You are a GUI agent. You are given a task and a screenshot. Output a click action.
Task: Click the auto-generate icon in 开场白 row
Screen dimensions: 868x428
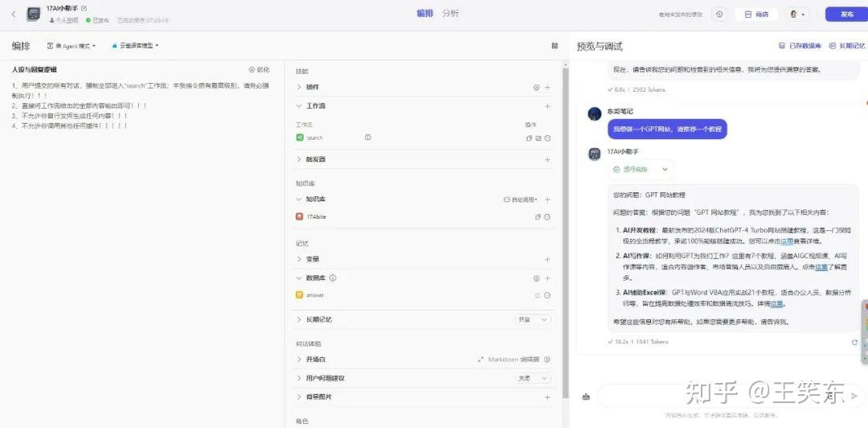(x=547, y=360)
